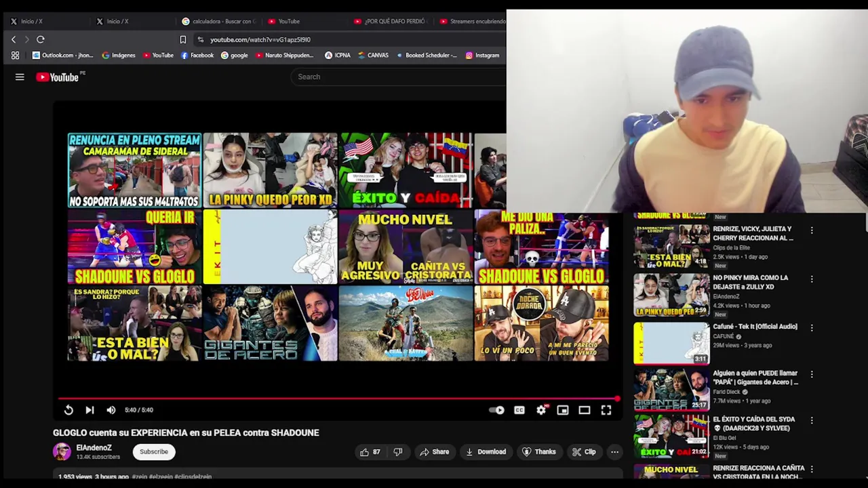Open endscreen video ME DIO UNA PALIZA
Viewport: 868px width, 488px height.
click(541, 247)
